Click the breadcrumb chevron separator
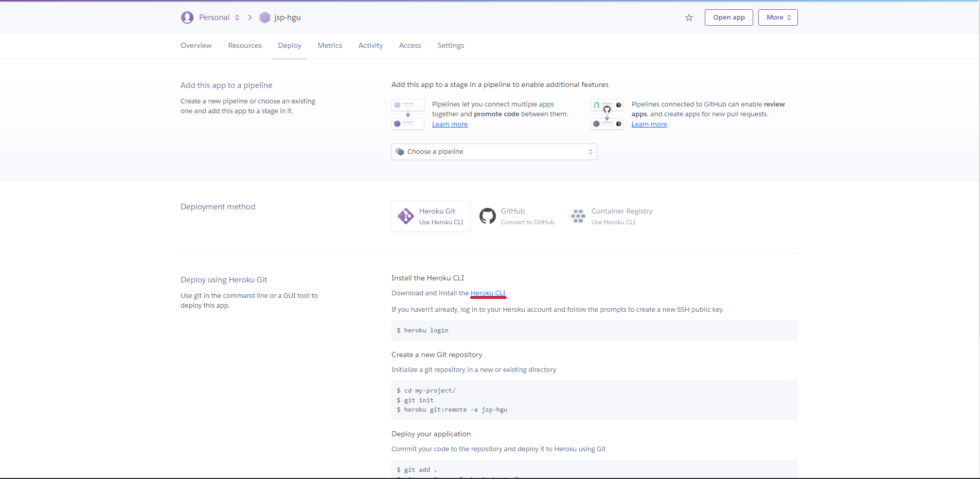Viewport: 980px width, 479px height. (x=250, y=17)
